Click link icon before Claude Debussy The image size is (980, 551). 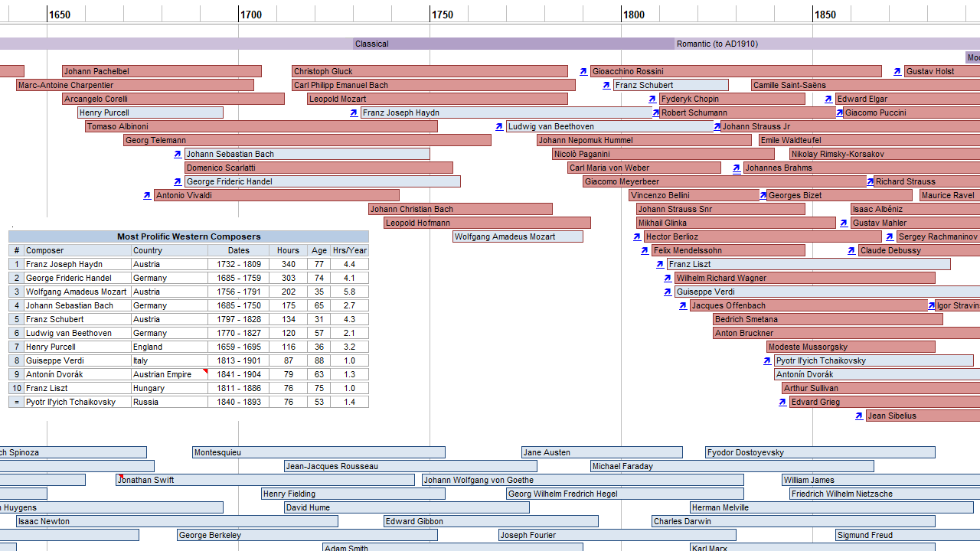tap(851, 250)
